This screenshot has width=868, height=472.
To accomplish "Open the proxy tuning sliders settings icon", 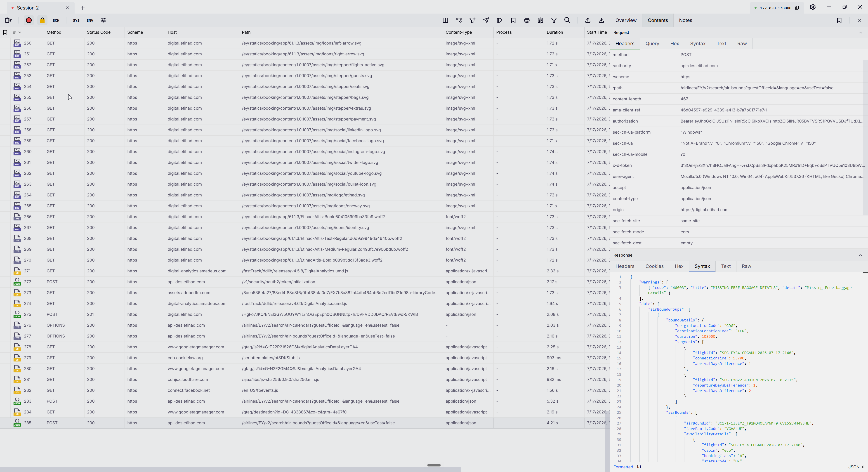I will 104,20.
